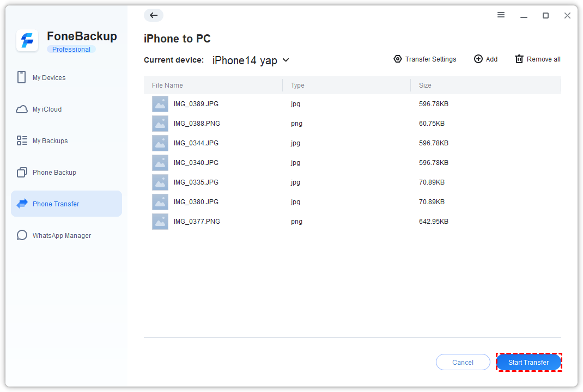Select file name IMG_0388.PNG
This screenshot has width=583, height=392.
197,124
